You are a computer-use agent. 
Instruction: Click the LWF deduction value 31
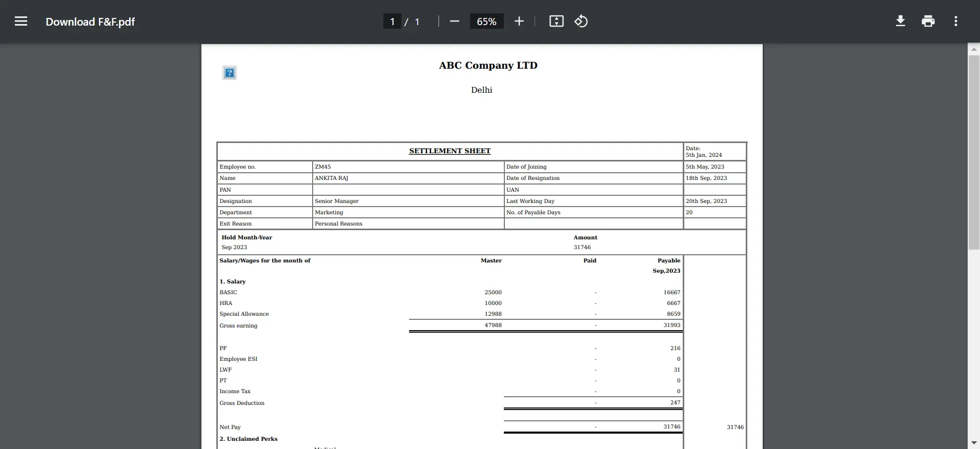point(677,370)
